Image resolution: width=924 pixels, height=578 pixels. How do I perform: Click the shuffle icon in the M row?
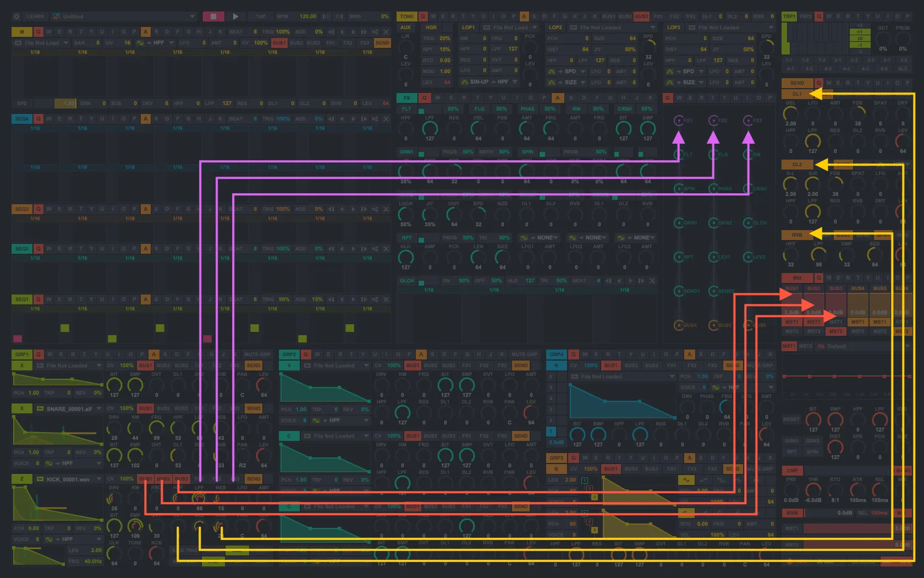click(x=375, y=32)
